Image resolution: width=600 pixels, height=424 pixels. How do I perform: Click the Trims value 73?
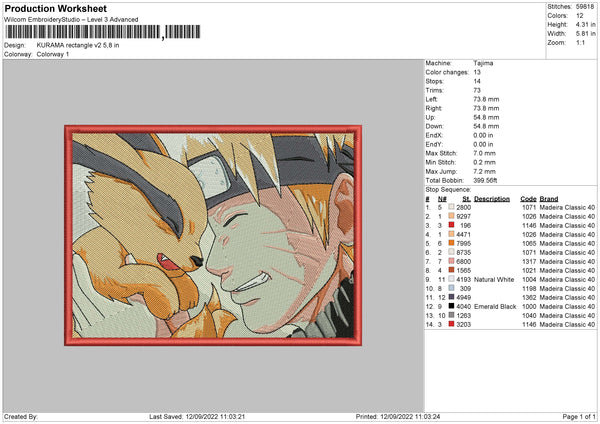tap(477, 90)
